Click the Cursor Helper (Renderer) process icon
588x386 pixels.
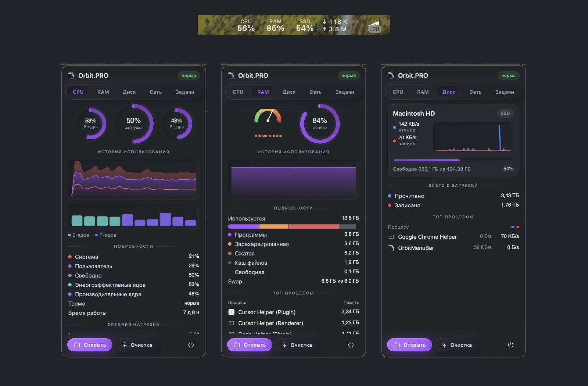click(232, 323)
